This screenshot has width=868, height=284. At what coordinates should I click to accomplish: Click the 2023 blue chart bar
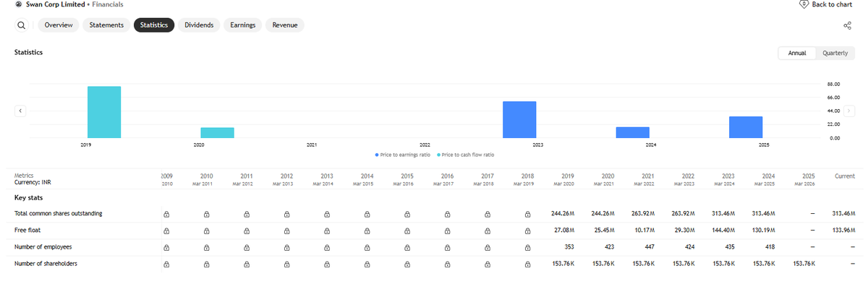point(519,120)
